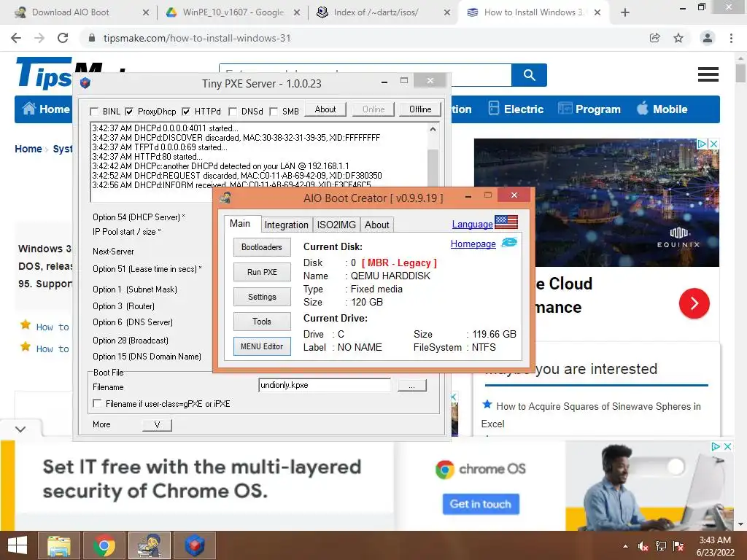Open 'How to Acquire Squares of Sinewave Spheres' link

[x=591, y=415]
